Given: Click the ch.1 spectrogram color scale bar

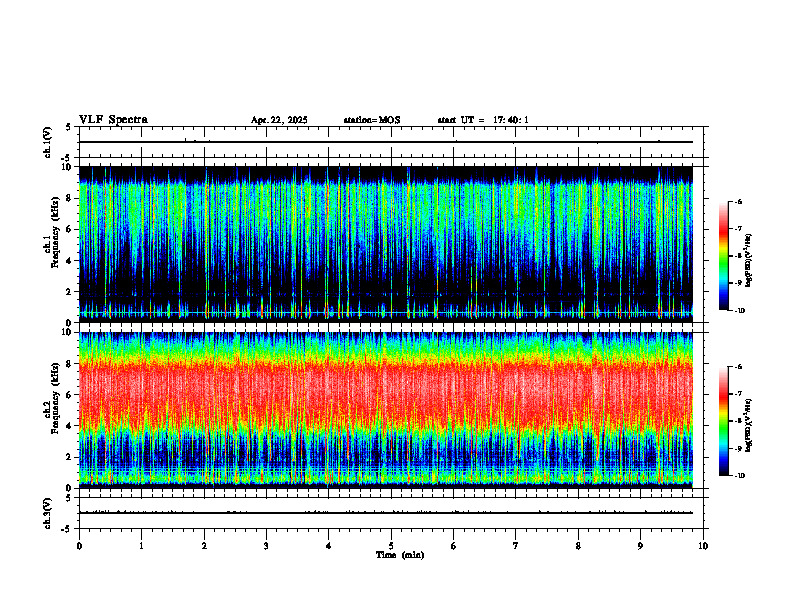Looking at the screenshot, I should pyautogui.click(x=723, y=256).
